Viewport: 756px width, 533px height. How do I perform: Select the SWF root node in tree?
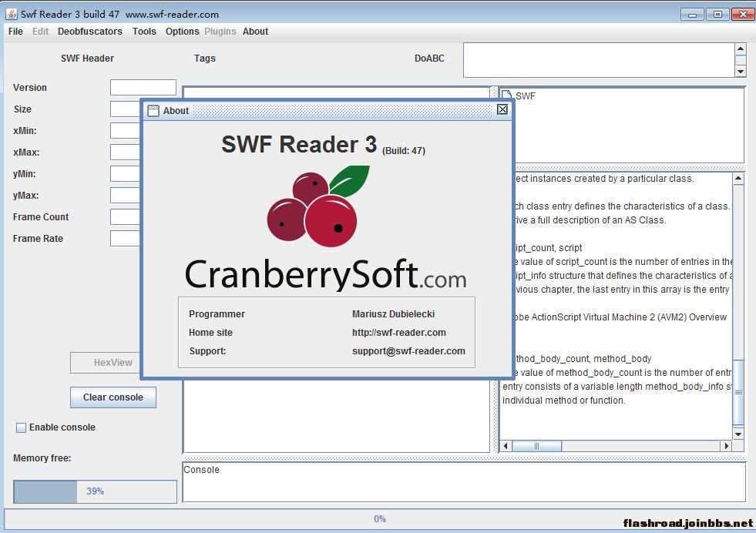[525, 96]
